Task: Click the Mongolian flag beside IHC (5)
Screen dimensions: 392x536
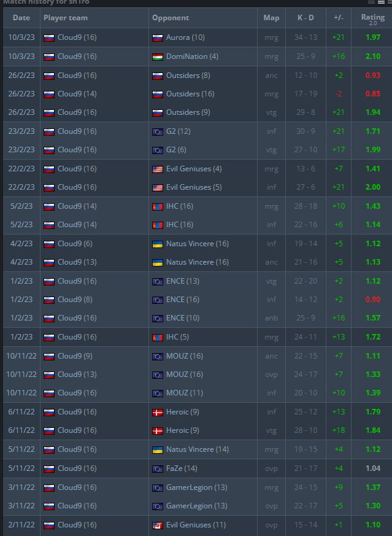Action: 158,338
